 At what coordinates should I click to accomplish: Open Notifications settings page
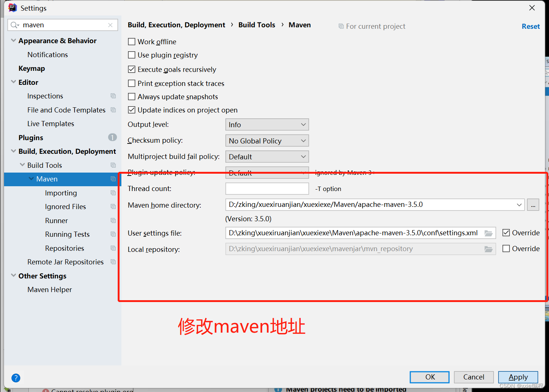48,55
